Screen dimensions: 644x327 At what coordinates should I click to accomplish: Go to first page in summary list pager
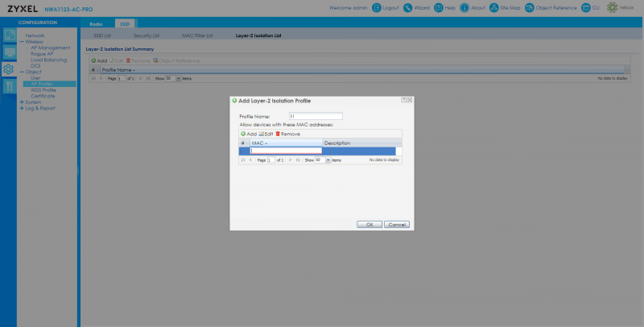pos(93,78)
